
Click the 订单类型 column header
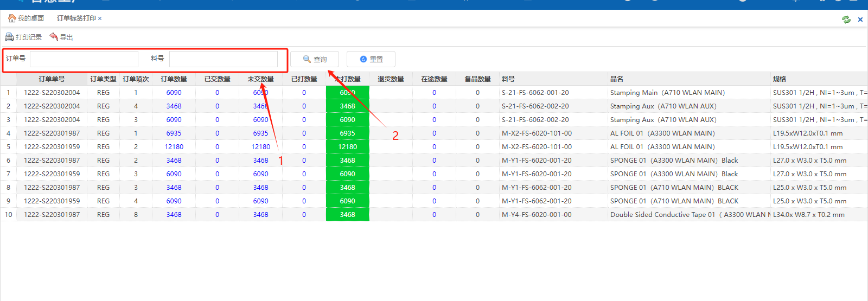[103, 79]
